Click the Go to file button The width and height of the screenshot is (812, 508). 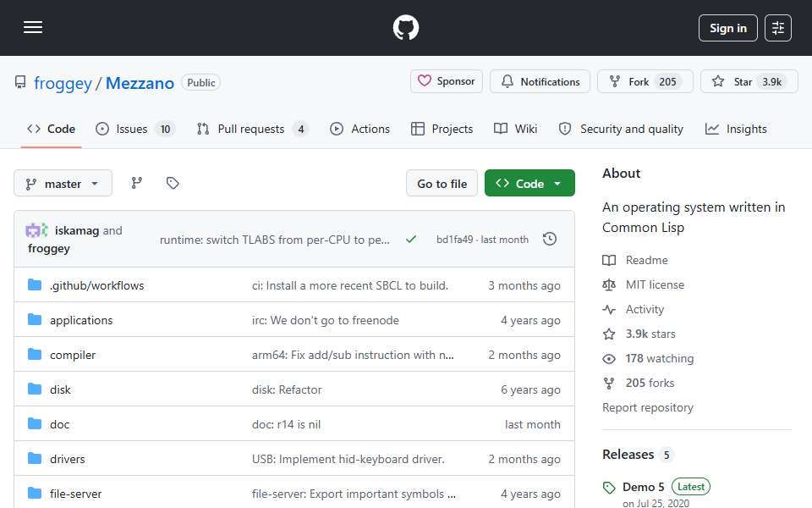442,184
